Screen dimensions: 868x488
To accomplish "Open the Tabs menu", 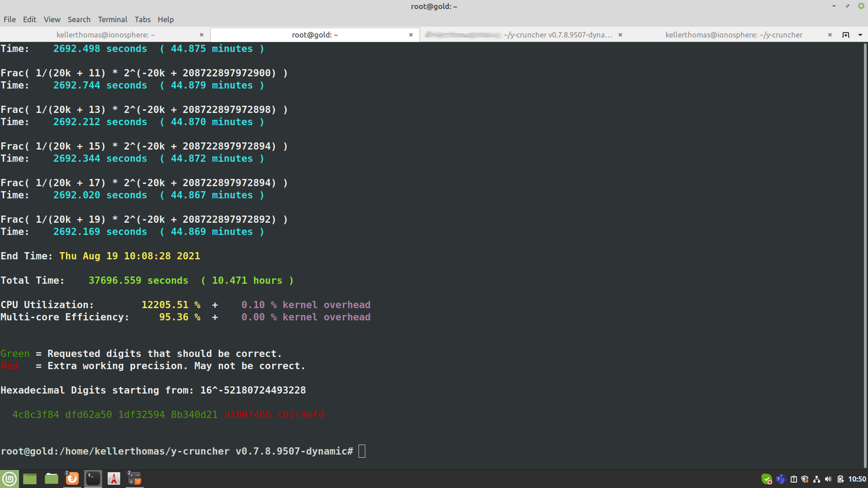I will (143, 20).
